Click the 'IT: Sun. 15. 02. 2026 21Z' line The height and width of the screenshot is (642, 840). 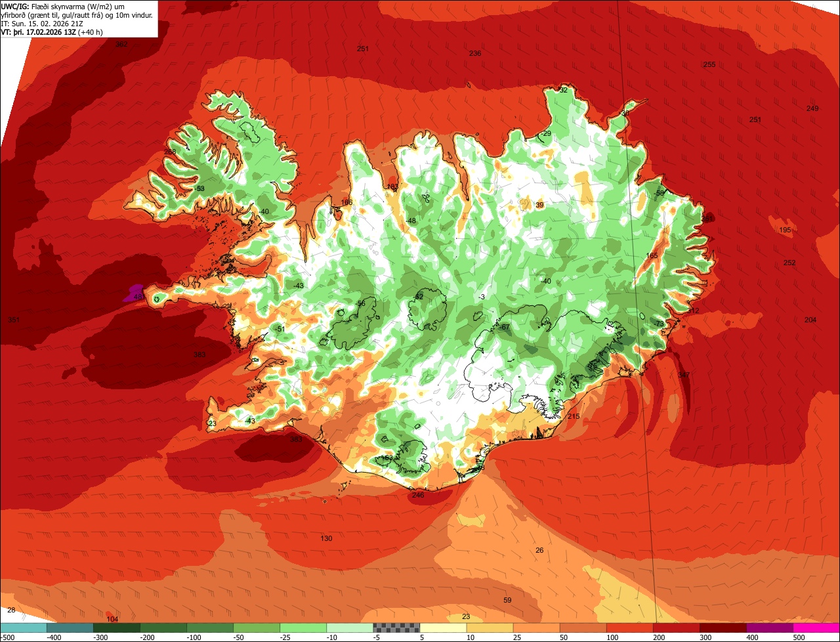[x=41, y=23]
